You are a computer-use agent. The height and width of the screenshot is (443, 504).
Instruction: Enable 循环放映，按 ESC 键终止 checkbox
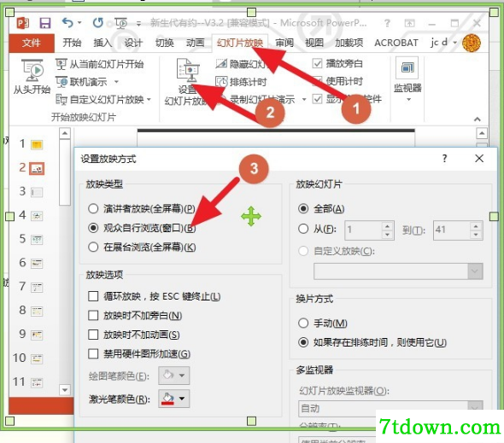[x=93, y=296]
